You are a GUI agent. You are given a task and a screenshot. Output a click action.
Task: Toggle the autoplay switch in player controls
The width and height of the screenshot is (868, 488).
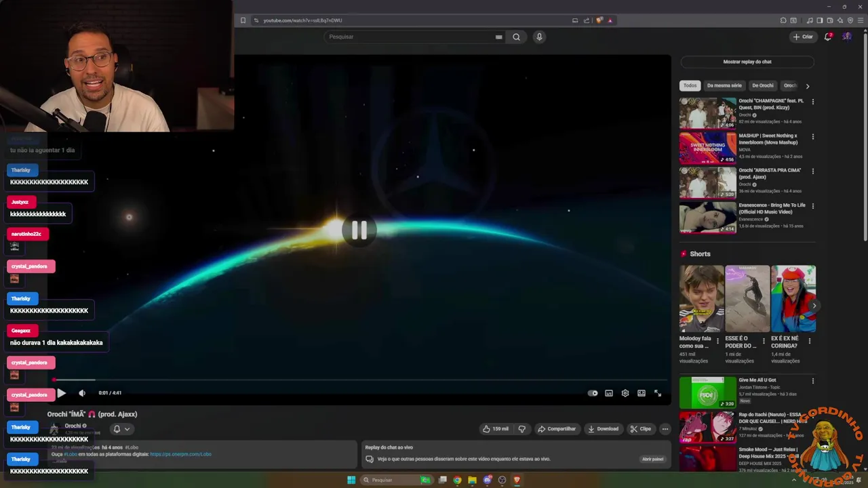pos(593,393)
